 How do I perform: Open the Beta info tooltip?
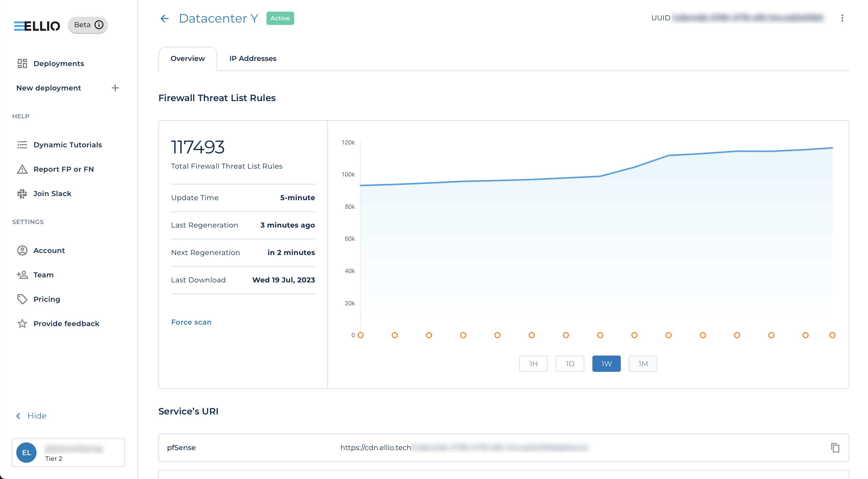point(98,25)
